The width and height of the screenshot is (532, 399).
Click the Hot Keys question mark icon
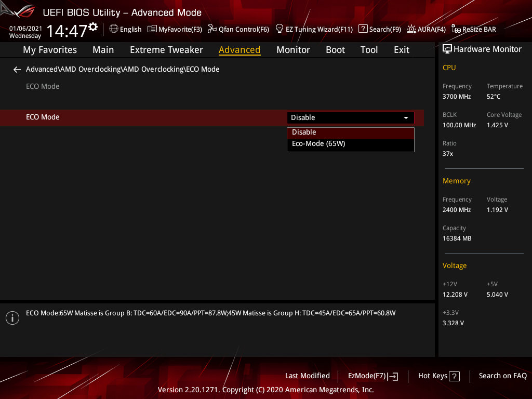tap(454, 376)
